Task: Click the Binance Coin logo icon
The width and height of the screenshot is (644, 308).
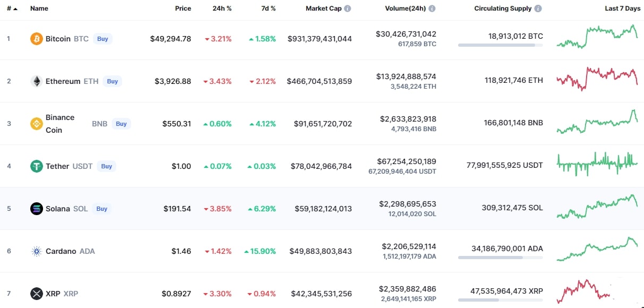Action: (x=37, y=124)
